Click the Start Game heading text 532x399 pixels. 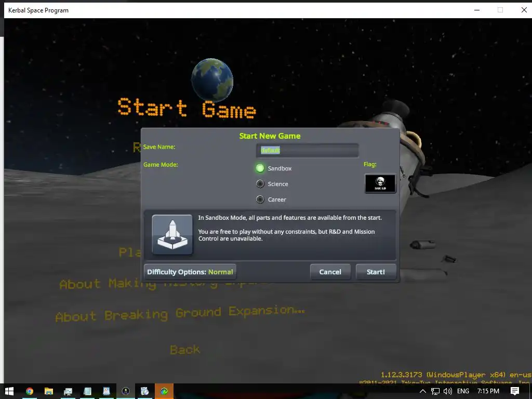[187, 108]
